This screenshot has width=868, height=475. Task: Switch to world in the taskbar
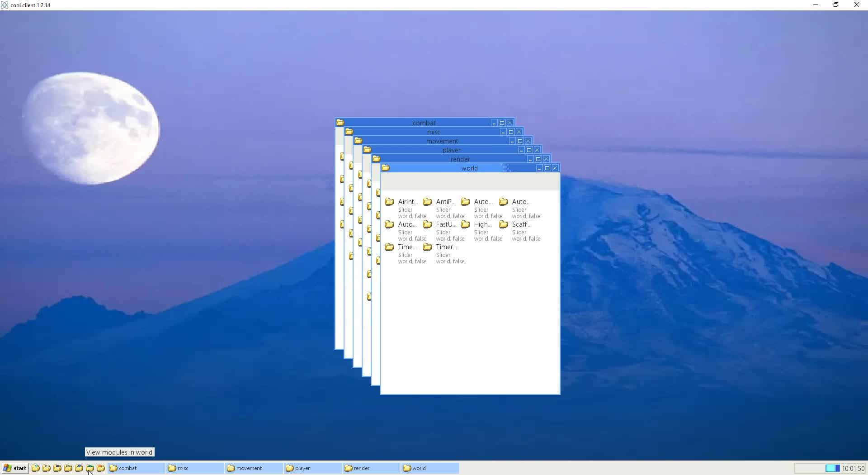pos(430,468)
